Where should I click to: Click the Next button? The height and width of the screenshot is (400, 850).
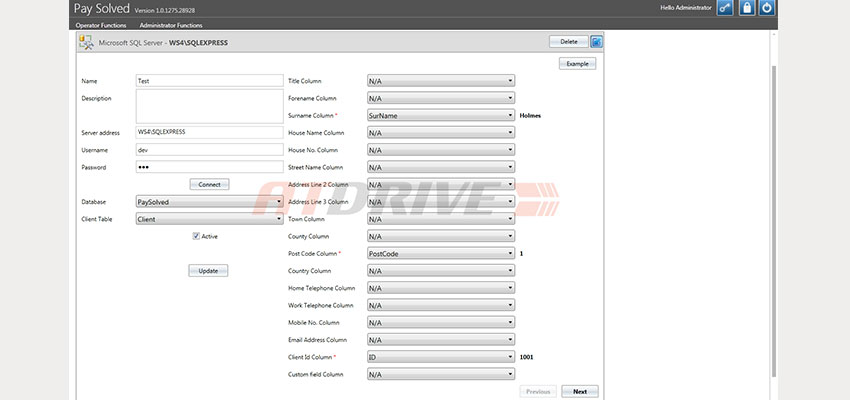coord(580,391)
